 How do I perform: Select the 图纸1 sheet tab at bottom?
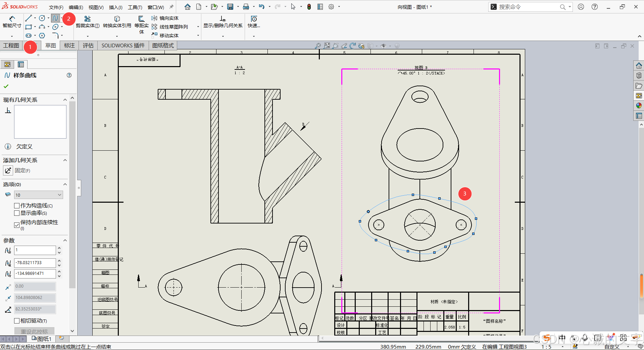click(42, 339)
